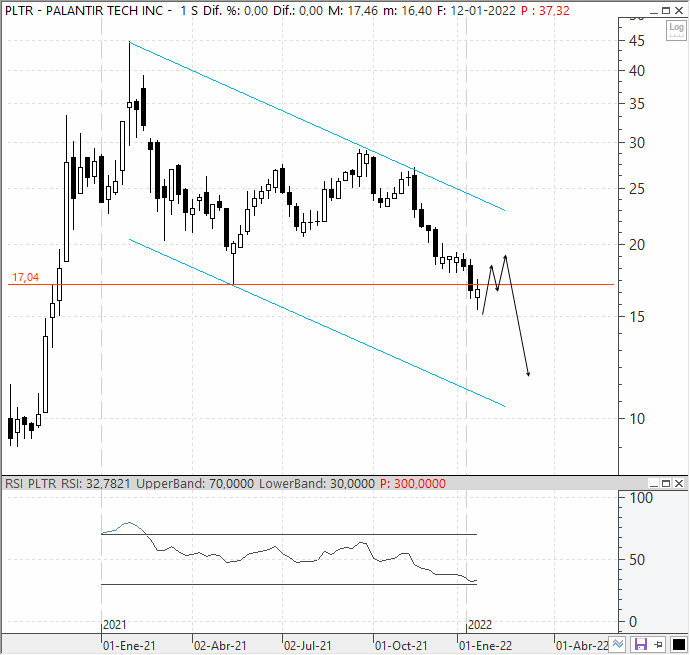
Task: Click the 15 price scale label
Action: point(636,316)
